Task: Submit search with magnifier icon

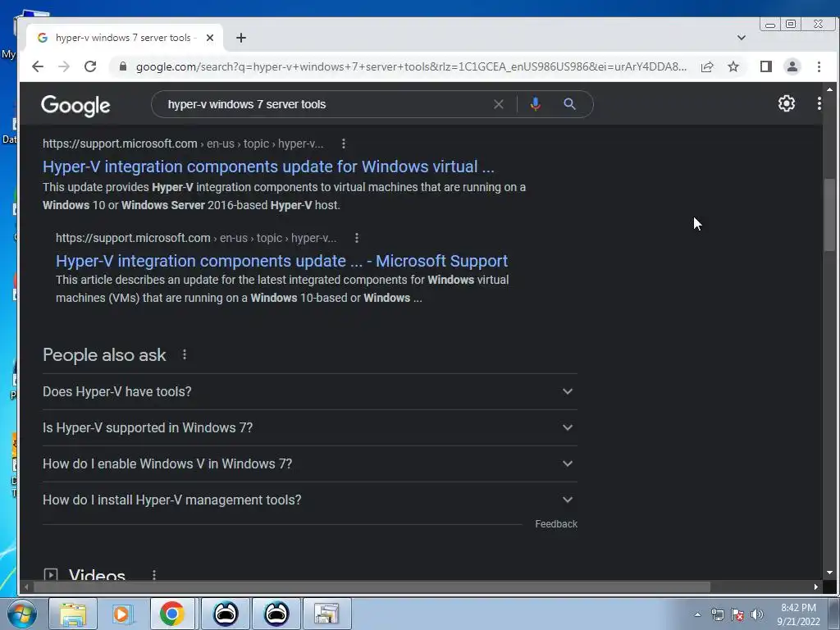Action: pos(569,104)
